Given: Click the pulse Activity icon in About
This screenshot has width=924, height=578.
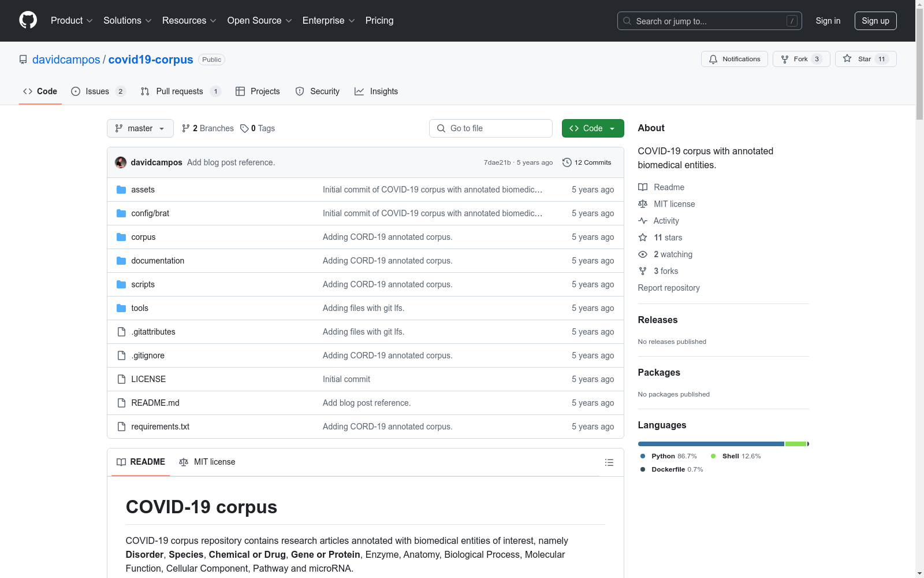Looking at the screenshot, I should click(x=643, y=221).
